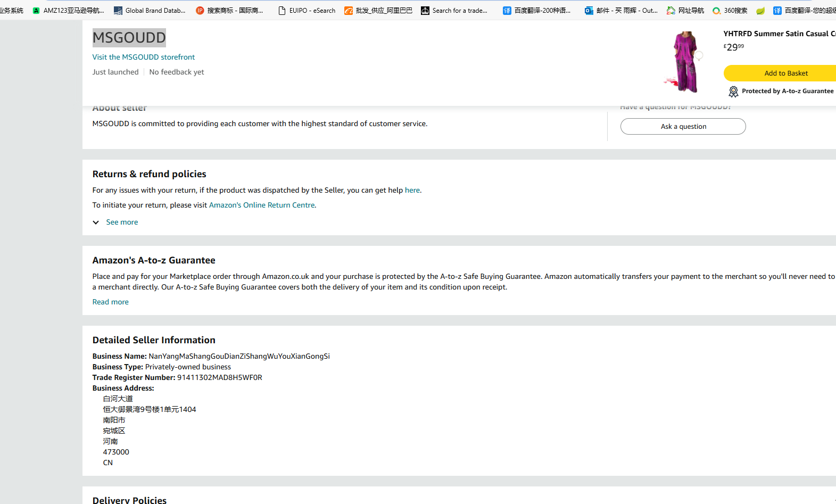
Task: Click the 'No feedback yet' text
Action: (177, 72)
